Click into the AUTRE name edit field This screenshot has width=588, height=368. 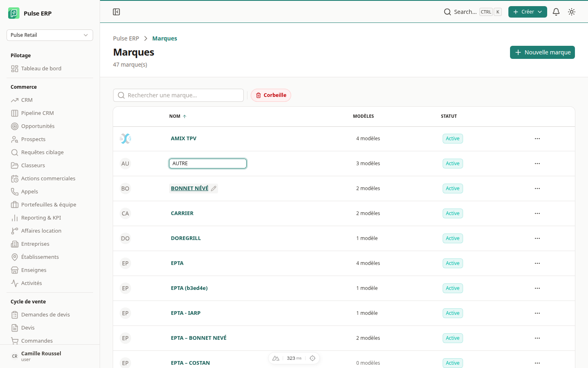click(x=208, y=164)
